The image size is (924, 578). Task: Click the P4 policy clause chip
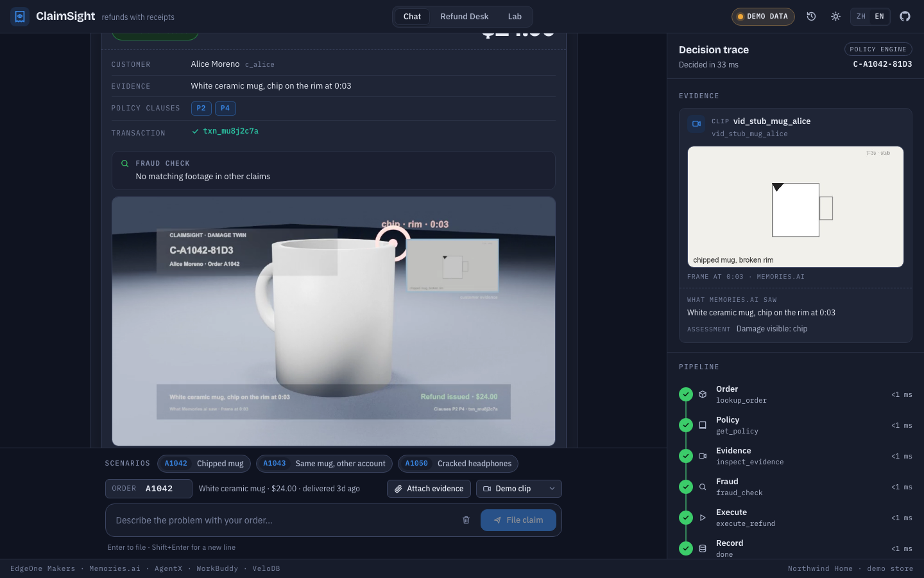tap(225, 109)
